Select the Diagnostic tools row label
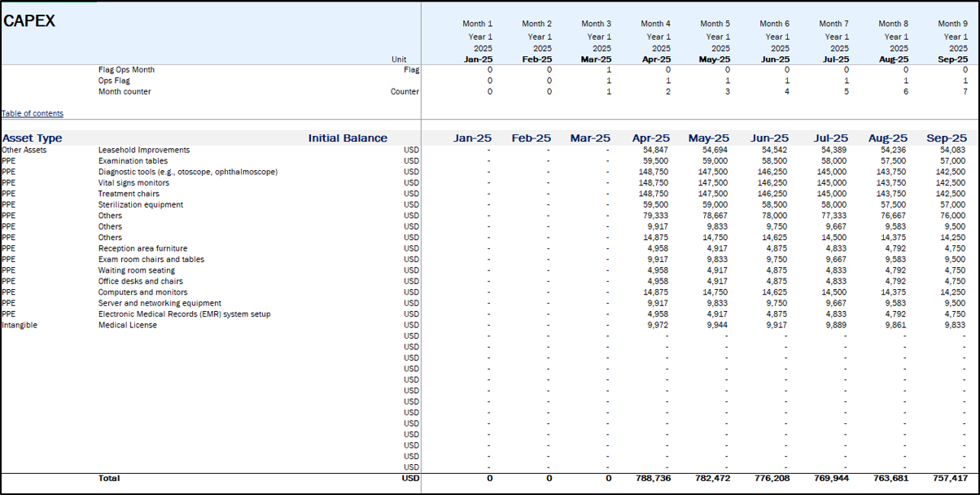The width and height of the screenshot is (980, 495). (188, 173)
